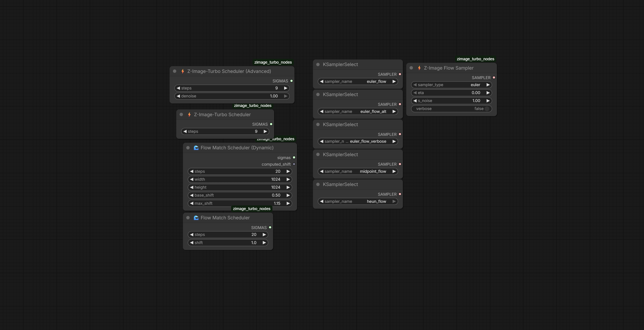Collapse the plain Flow Match Scheduler node via its title dot

click(x=188, y=218)
